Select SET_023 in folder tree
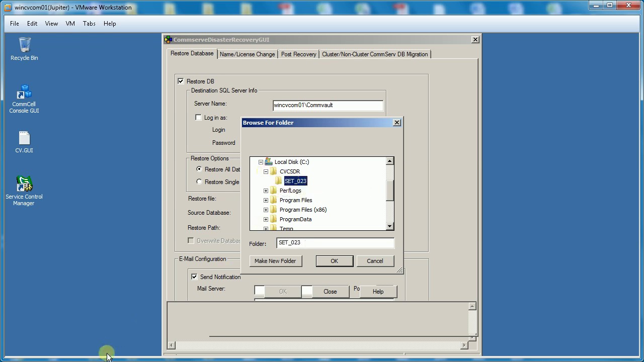Image resolution: width=644 pixels, height=362 pixels. pos(295,181)
